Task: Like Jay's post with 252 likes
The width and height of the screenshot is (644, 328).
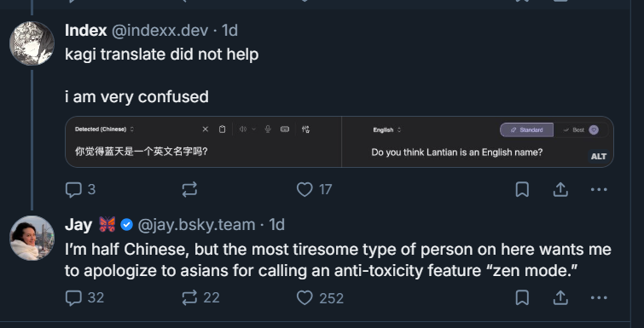Action: (x=320, y=297)
